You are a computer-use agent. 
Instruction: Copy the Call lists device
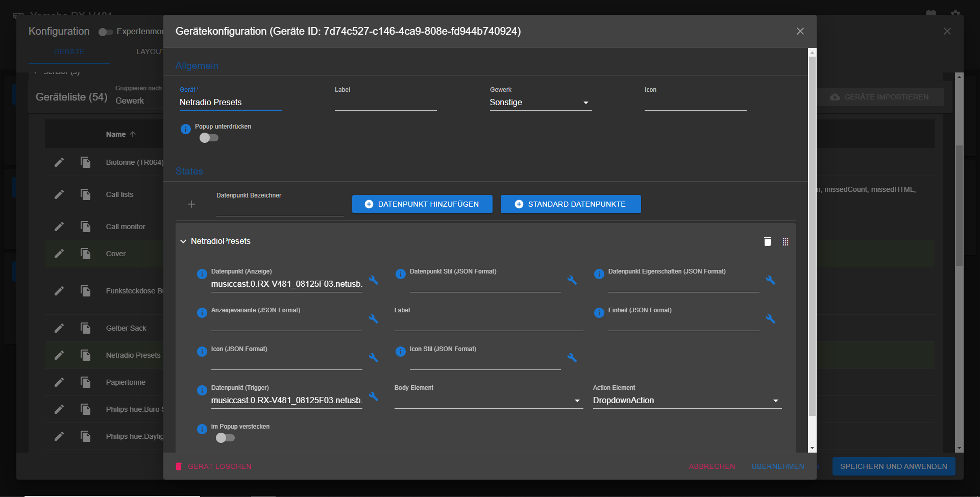85,194
